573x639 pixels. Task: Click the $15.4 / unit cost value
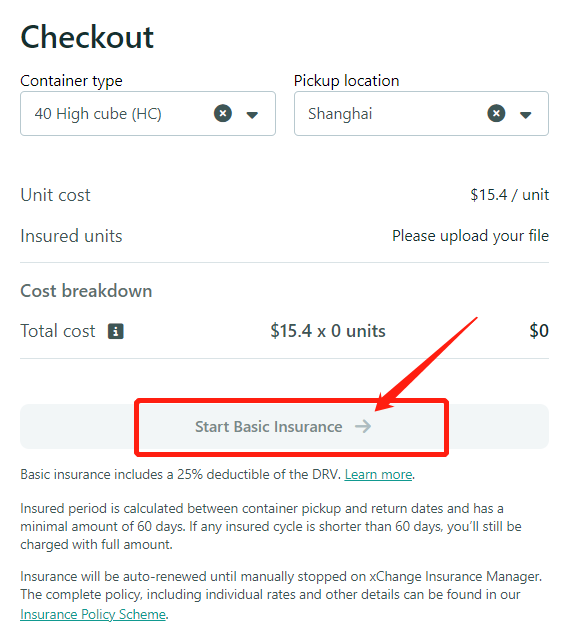click(509, 195)
